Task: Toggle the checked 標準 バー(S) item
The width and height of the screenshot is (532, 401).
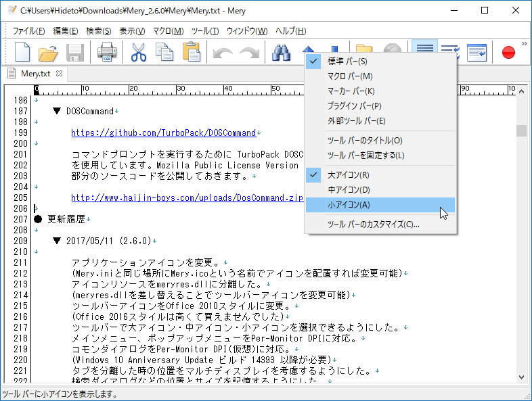Action: [x=380, y=62]
